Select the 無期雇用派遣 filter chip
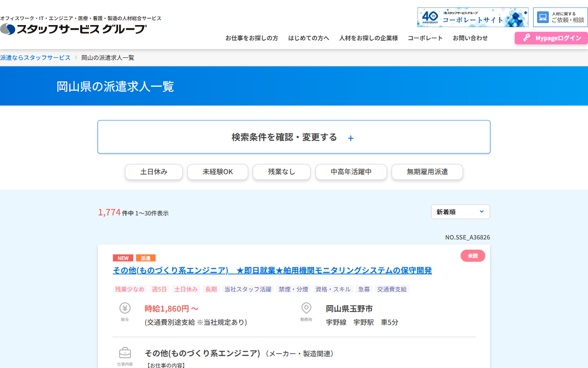The height and width of the screenshot is (368, 588). (x=427, y=172)
